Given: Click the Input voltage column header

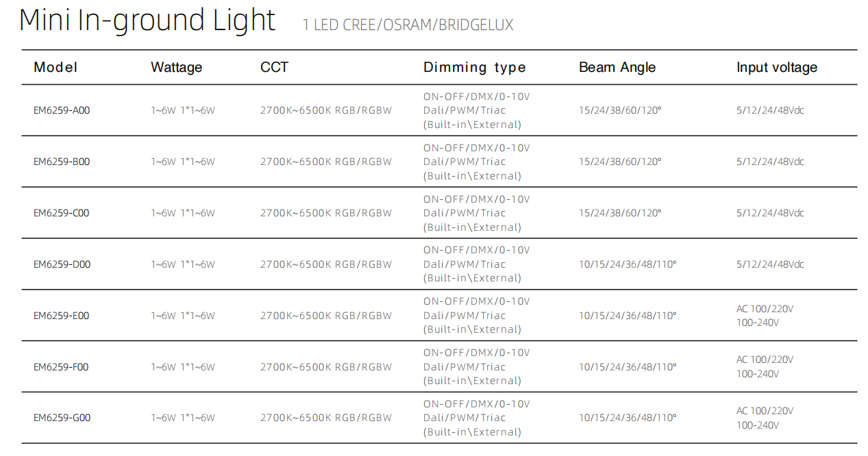Looking at the screenshot, I should (777, 68).
